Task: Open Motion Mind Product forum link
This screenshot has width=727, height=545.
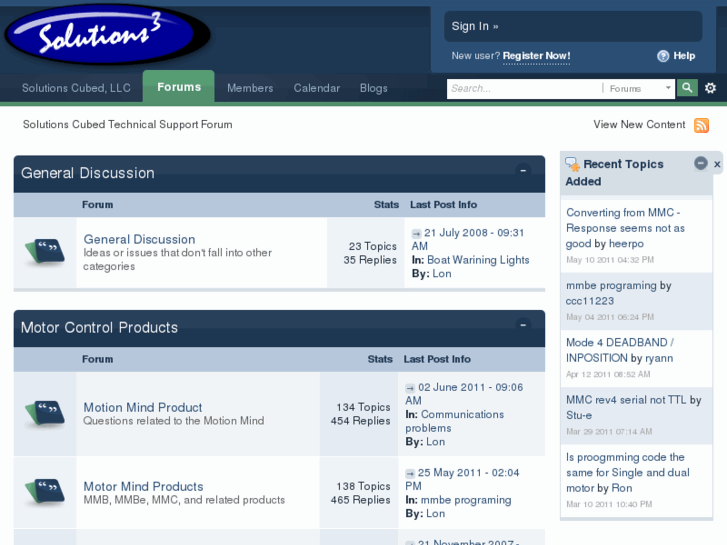Action: (x=143, y=407)
